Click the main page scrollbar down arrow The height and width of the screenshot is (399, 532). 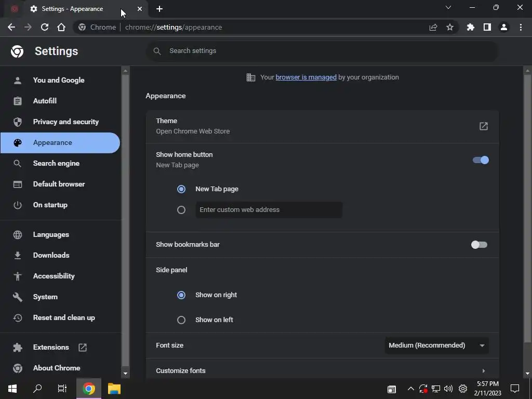click(527, 374)
